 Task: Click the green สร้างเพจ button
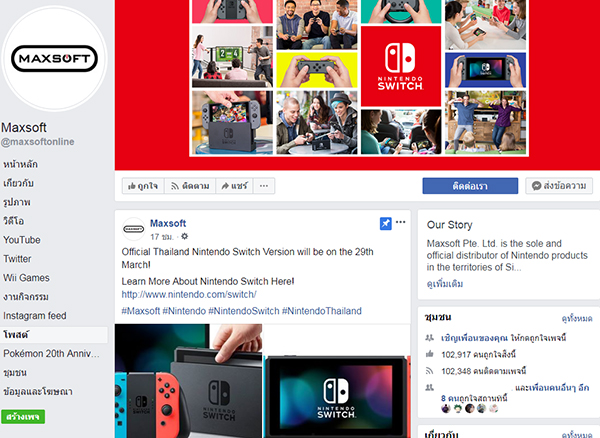[23, 417]
